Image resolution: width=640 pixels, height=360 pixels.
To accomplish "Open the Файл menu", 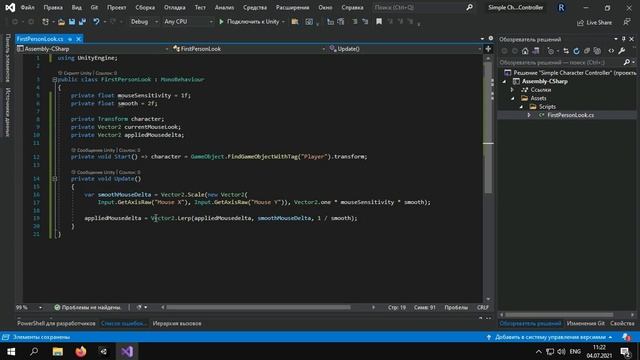I will pos(27,7).
